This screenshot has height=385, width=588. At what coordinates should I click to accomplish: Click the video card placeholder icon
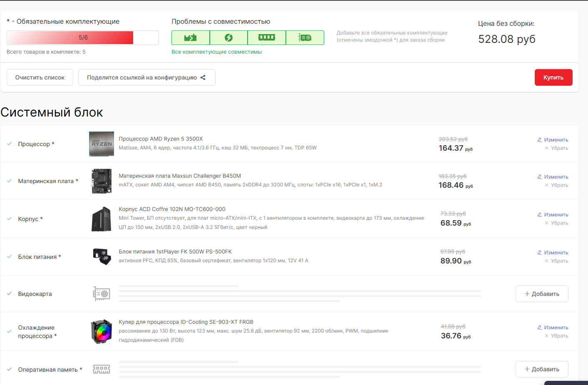[102, 294]
